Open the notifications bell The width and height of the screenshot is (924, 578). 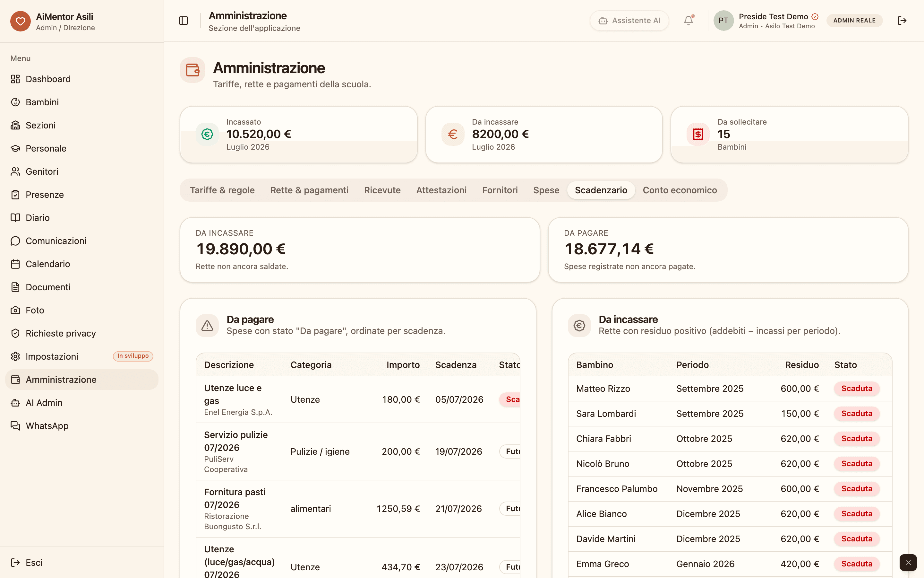tap(689, 21)
